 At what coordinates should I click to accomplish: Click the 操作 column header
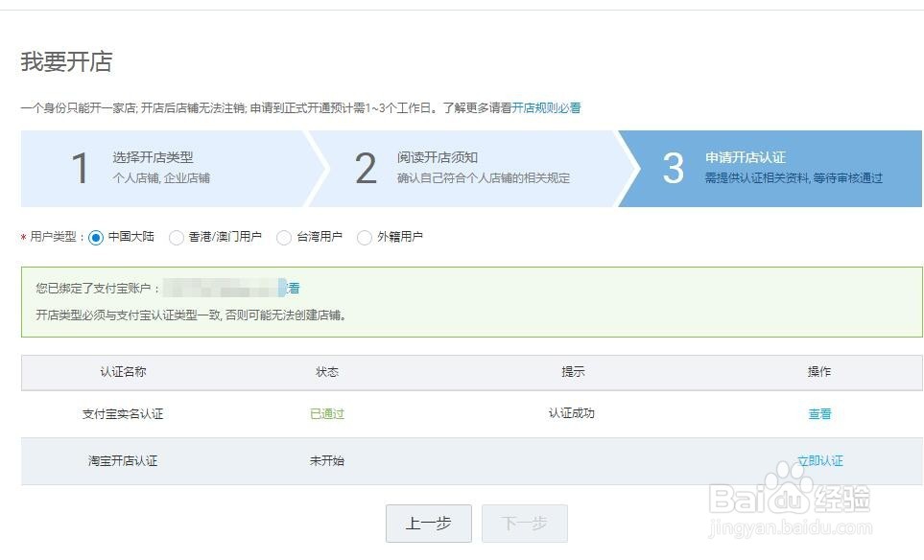pos(819,371)
